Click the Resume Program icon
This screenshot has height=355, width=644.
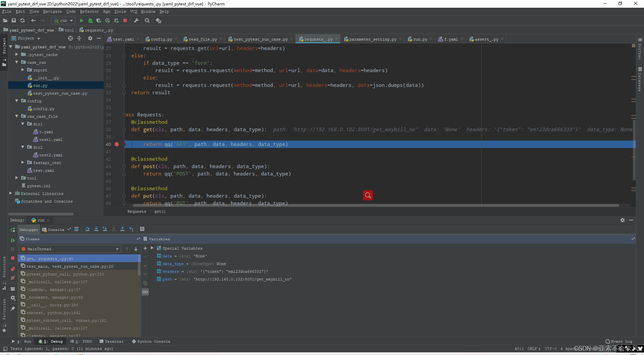click(x=13, y=240)
